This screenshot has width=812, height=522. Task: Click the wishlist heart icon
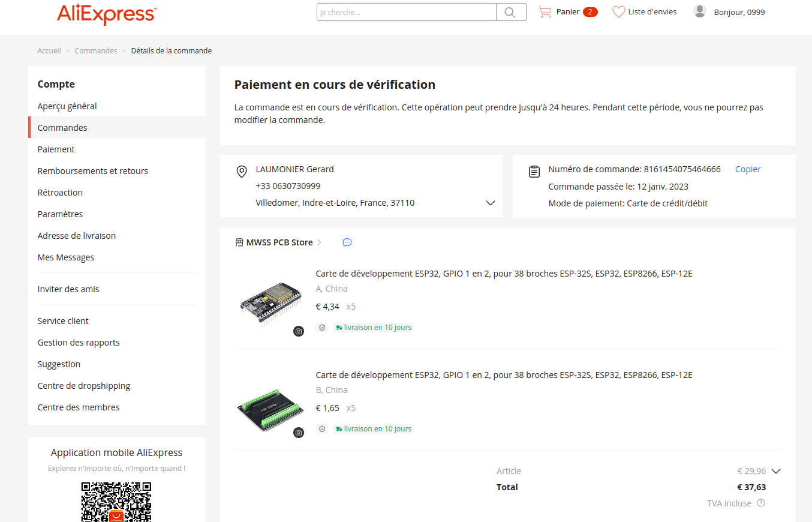(618, 12)
